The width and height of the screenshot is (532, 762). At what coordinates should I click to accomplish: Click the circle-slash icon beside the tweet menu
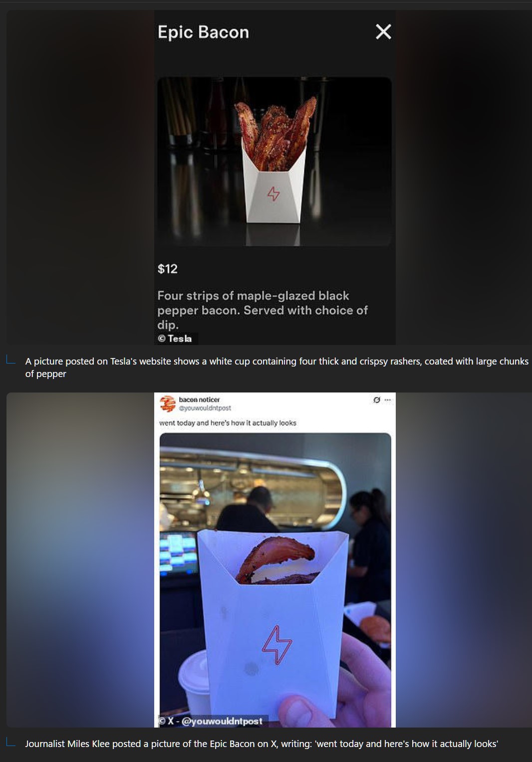click(x=377, y=400)
